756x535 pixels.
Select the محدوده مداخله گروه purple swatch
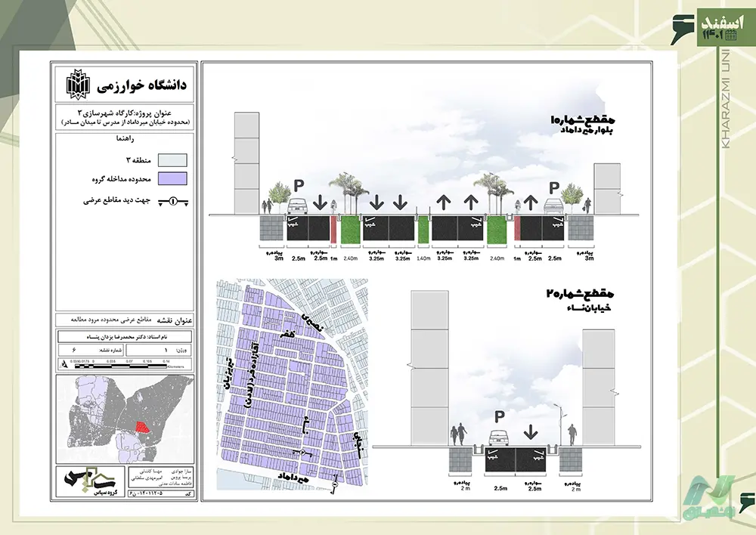pyautogui.click(x=172, y=179)
